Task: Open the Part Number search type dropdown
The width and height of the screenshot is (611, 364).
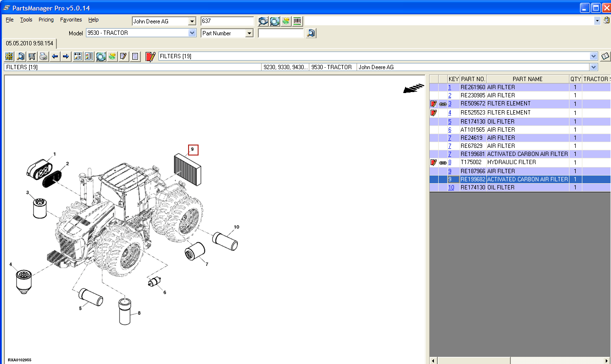Action: tap(249, 33)
